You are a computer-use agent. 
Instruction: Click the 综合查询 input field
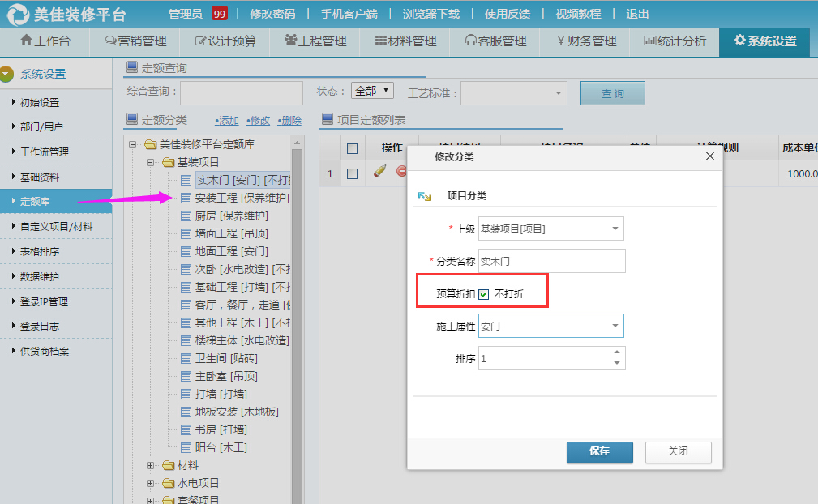[241, 92]
